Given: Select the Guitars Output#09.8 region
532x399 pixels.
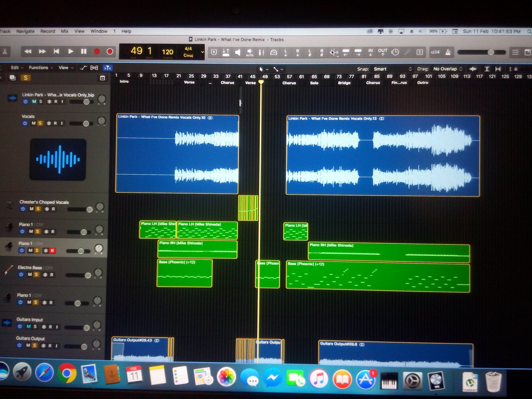Looking at the screenshot, I should click(396, 353).
